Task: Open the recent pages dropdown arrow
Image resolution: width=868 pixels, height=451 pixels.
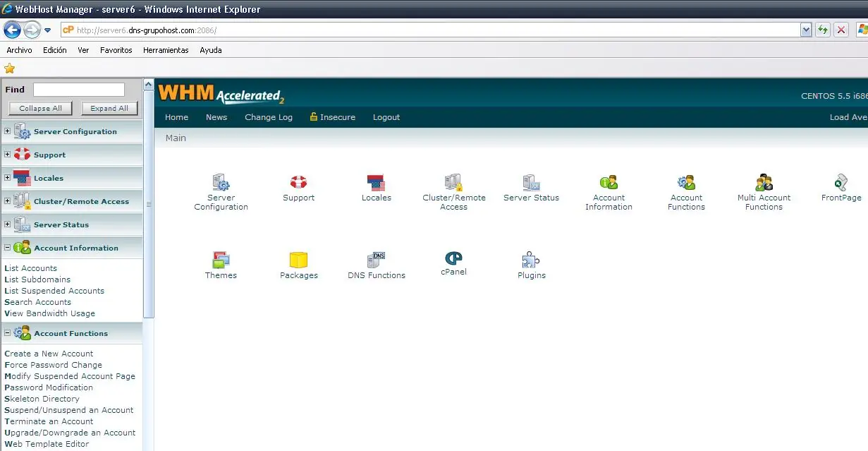Action: tap(48, 30)
